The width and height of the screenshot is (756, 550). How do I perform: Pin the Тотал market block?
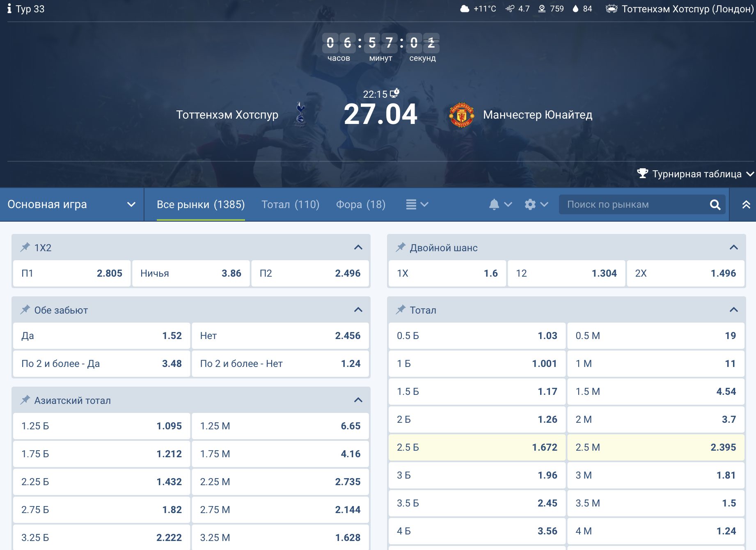pos(401,309)
